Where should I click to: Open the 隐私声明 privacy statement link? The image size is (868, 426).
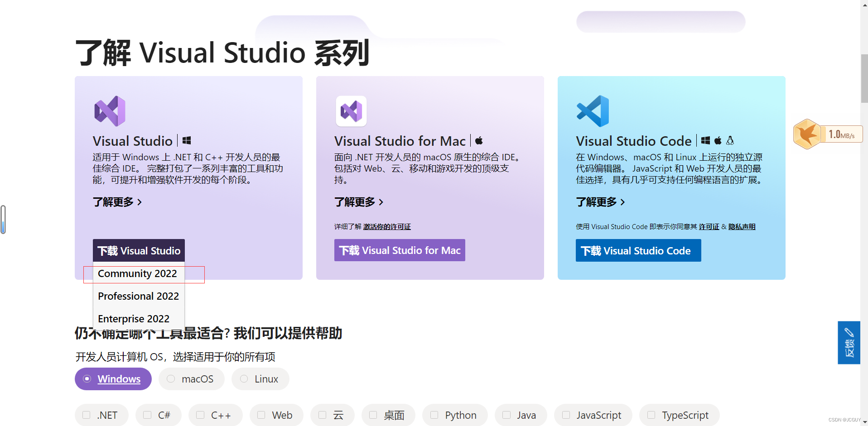pos(742,227)
